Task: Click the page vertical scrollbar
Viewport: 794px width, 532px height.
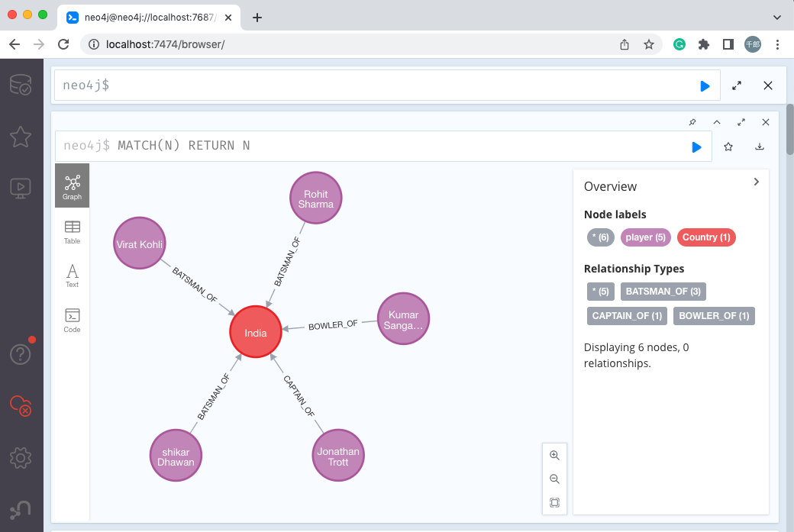Action: 789,130
